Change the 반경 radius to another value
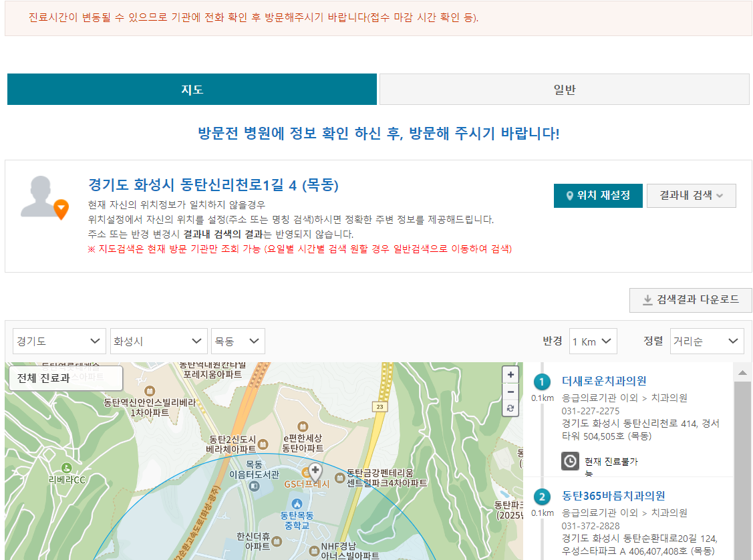 coord(593,341)
